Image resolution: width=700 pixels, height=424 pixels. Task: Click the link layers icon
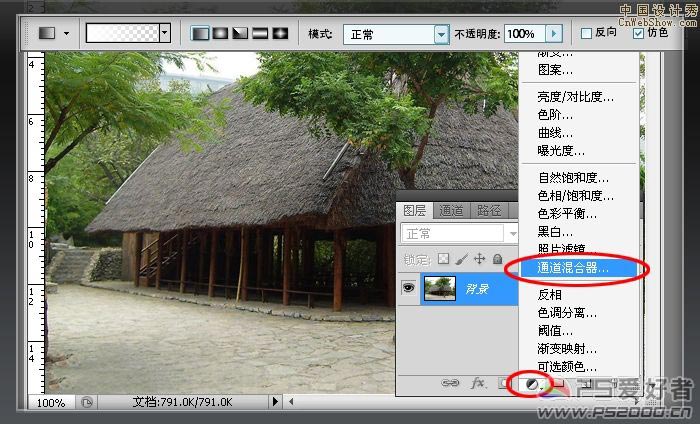pyautogui.click(x=451, y=383)
